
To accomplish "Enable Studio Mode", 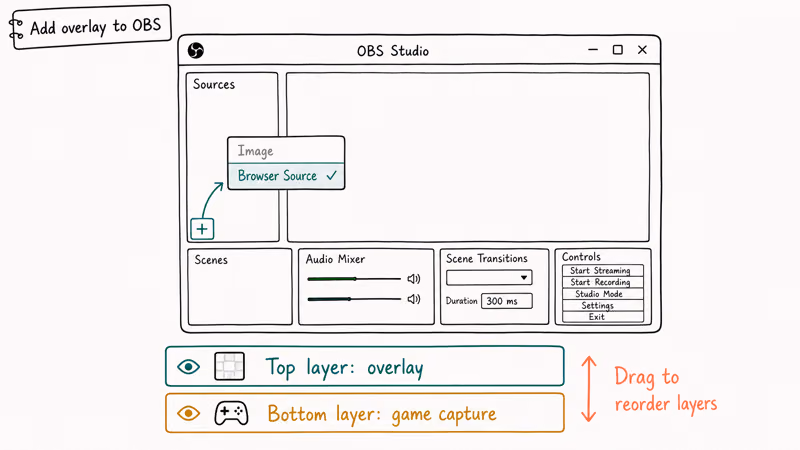I will click(603, 294).
